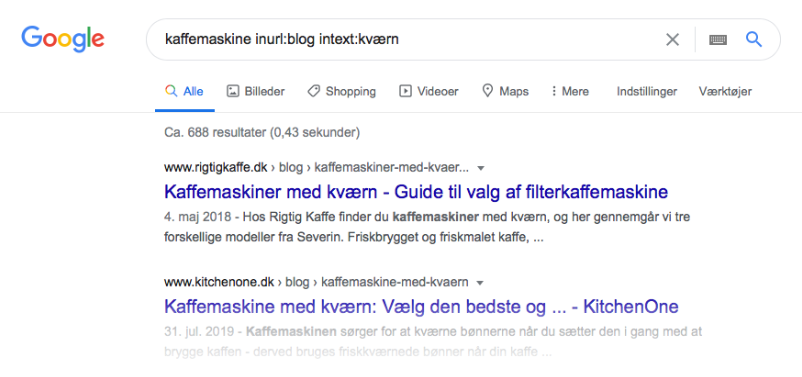Expand dropdown arrow next to rigtigkaffe.dk URL

click(x=480, y=168)
